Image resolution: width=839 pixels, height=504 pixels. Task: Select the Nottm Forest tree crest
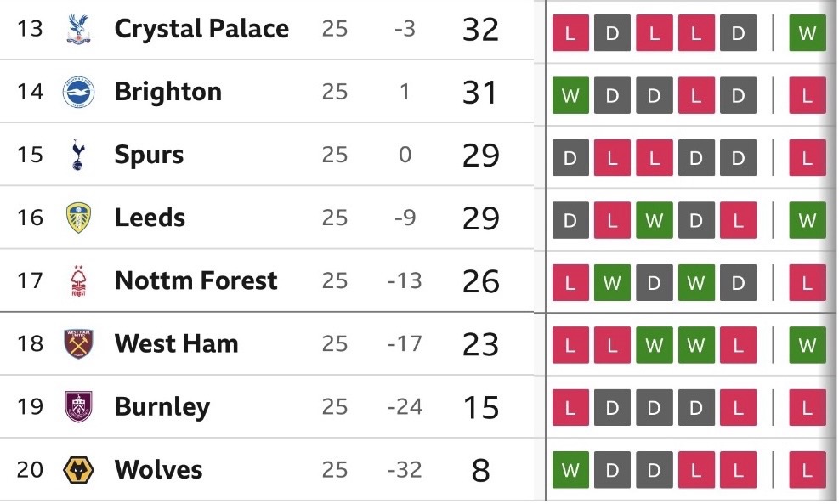pos(78,281)
